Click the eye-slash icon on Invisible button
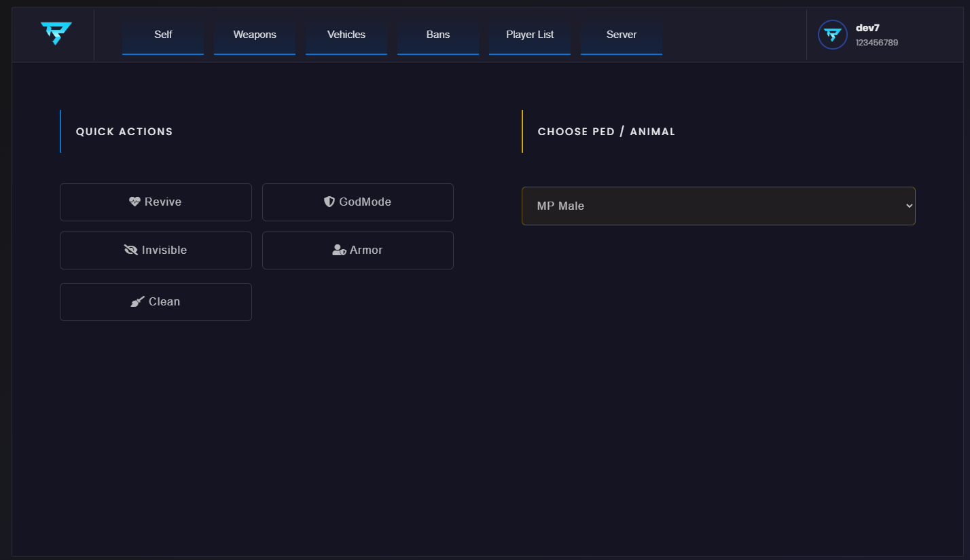Image resolution: width=970 pixels, height=560 pixels. pos(131,250)
